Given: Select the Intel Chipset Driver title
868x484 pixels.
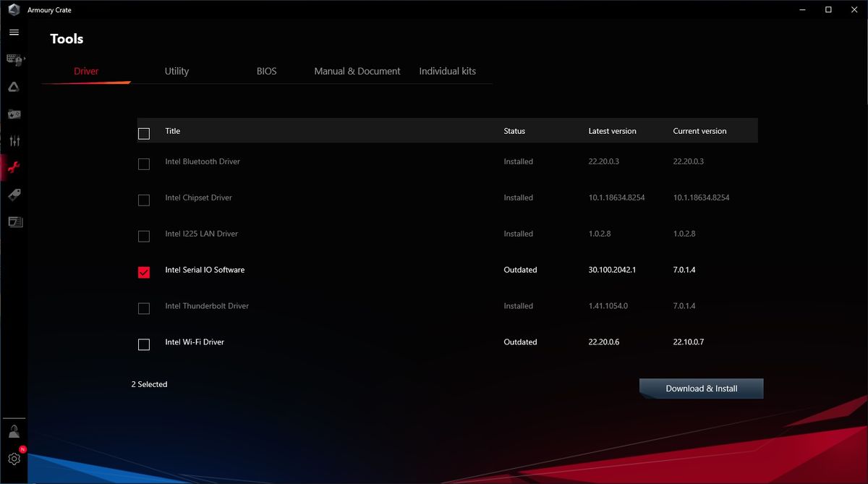Looking at the screenshot, I should (x=198, y=198).
